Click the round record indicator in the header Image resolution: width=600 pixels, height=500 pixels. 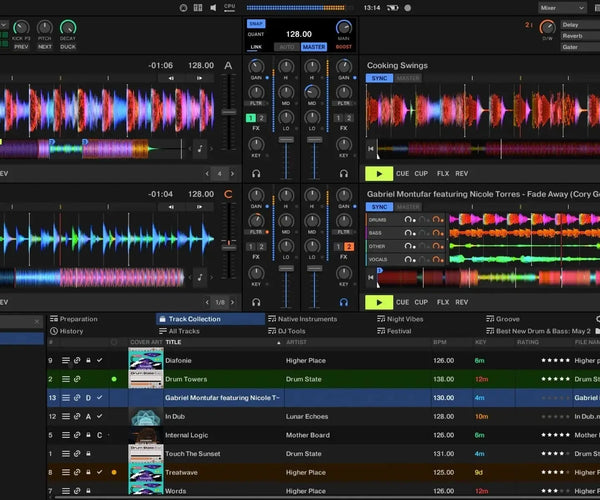[408, 7]
